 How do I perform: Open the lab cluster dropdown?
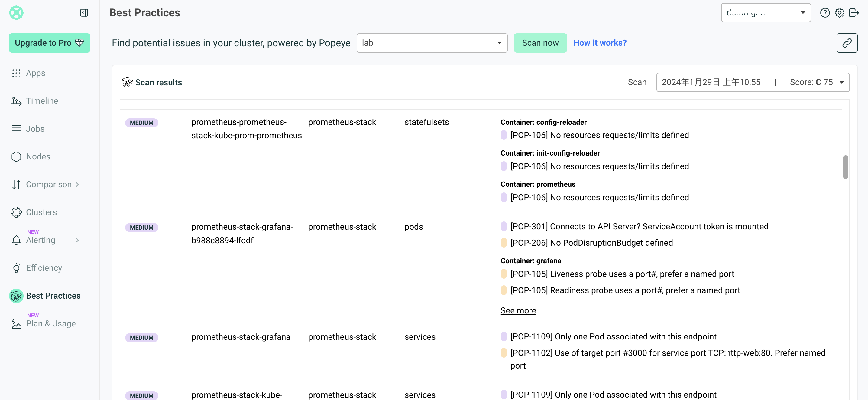click(432, 43)
